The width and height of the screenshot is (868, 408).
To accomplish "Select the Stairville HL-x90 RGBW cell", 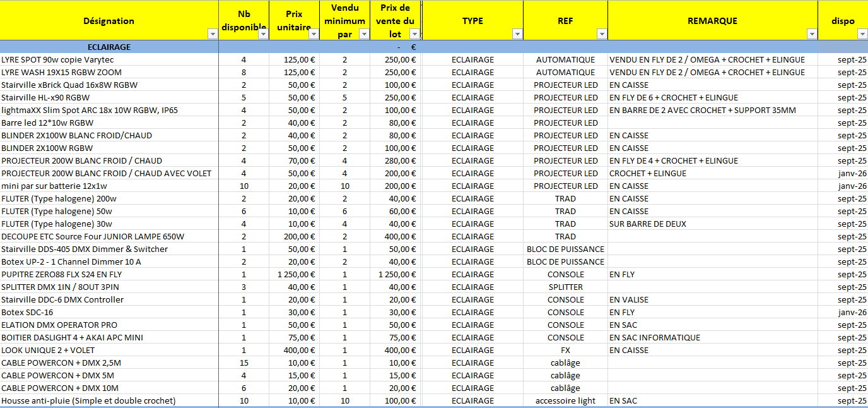I will [x=109, y=97].
